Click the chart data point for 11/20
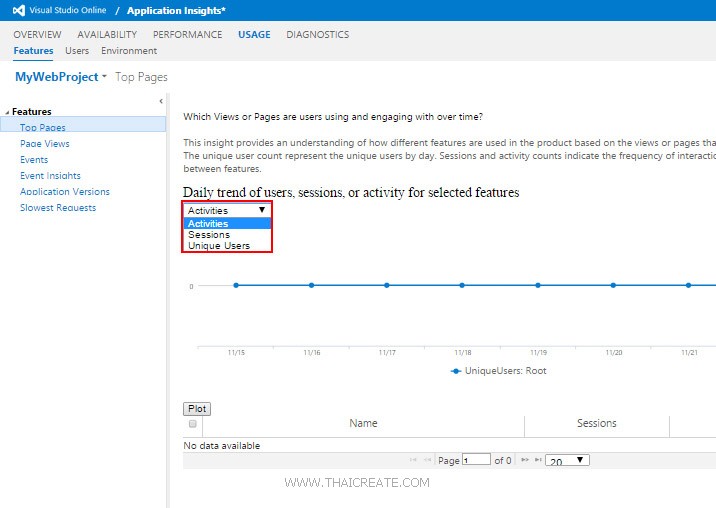The width and height of the screenshot is (716, 508). coord(613,285)
